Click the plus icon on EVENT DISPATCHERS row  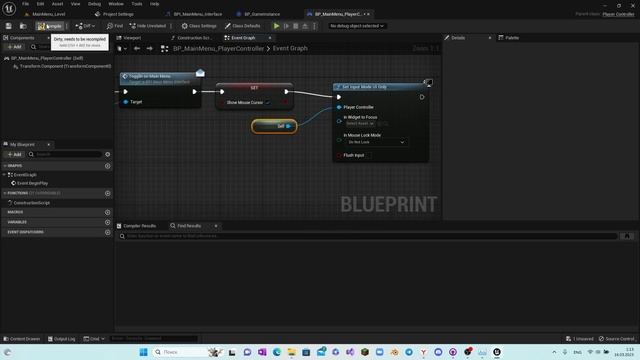108,232
